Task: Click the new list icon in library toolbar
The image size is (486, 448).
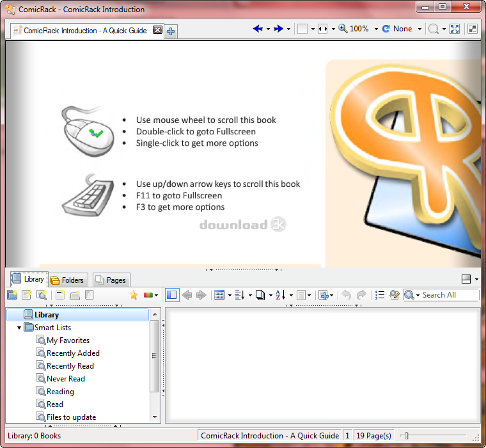Action: pyautogui.click(x=27, y=295)
